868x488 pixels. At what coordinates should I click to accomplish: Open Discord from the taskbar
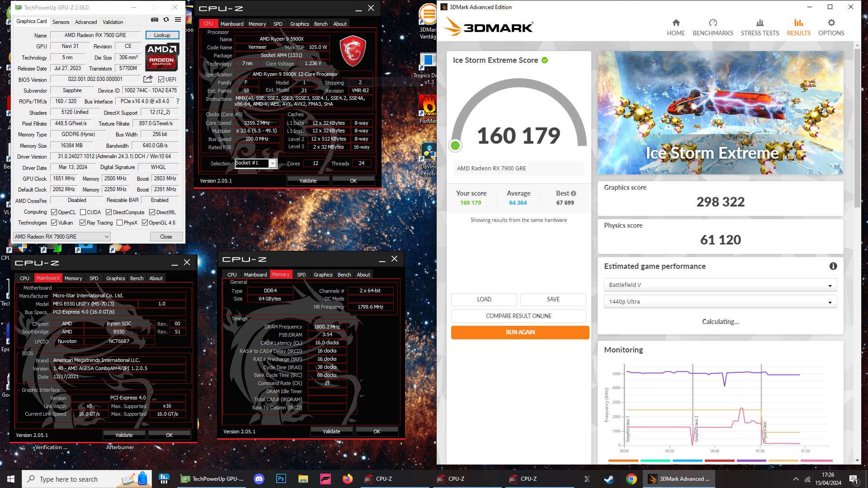pos(259,479)
